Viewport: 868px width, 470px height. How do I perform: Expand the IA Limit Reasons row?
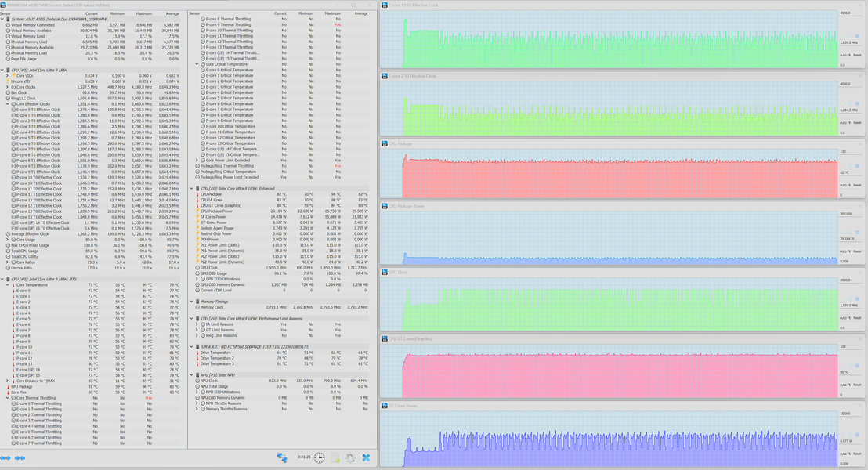point(197,324)
